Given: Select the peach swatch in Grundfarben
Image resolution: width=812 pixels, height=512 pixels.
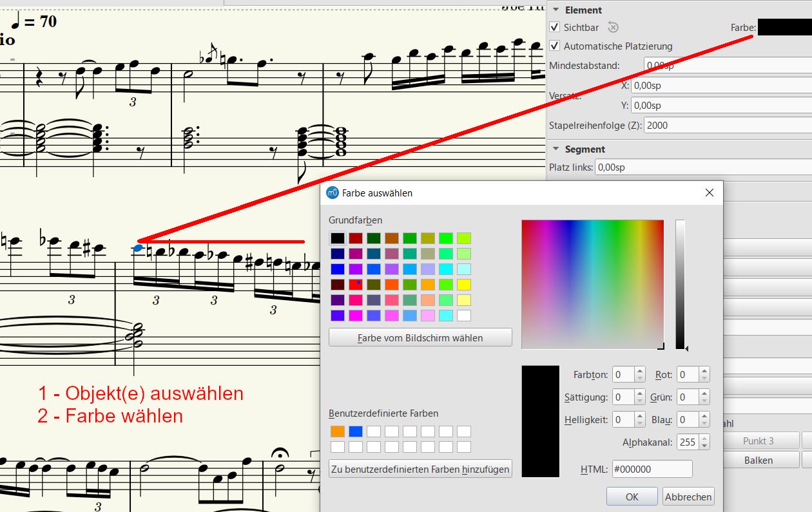Looking at the screenshot, I should (x=428, y=300).
